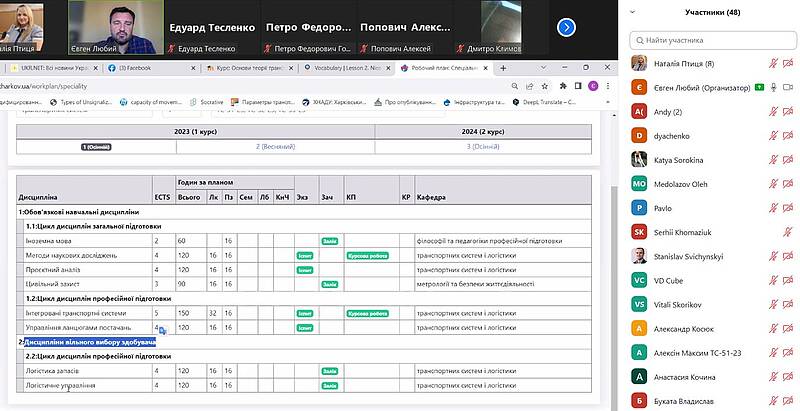
Task: Select Попович Алексей video tile
Action: [x=405, y=27]
